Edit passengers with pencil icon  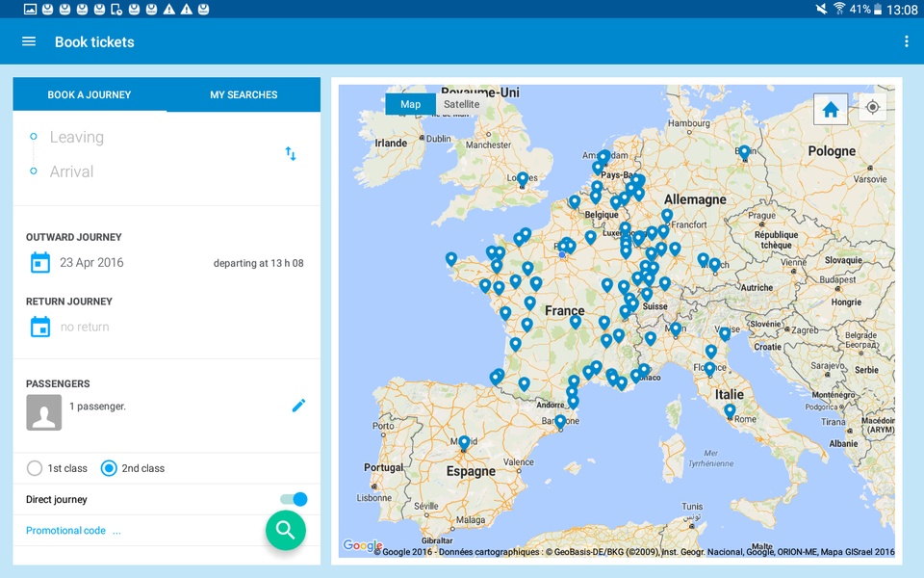(x=298, y=406)
